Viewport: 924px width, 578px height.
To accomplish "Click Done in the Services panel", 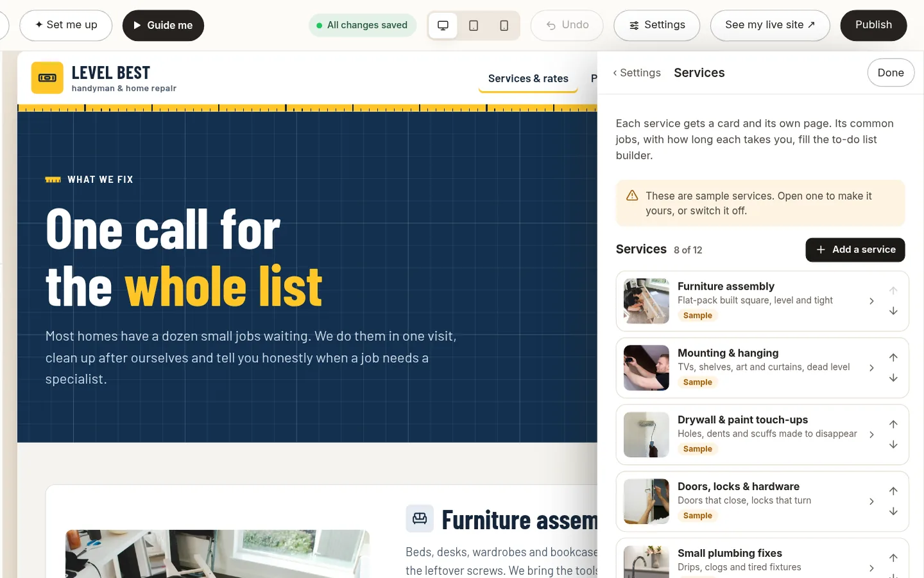I will coord(891,73).
